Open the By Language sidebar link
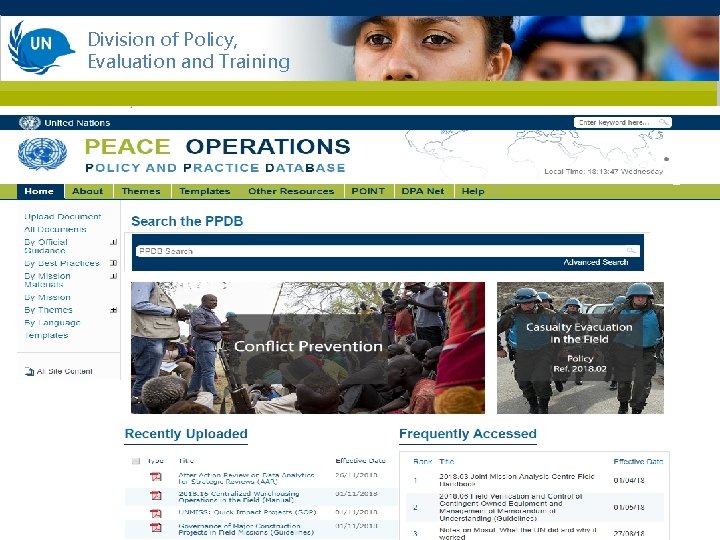Viewport: 720px width, 540px height. (x=52, y=323)
